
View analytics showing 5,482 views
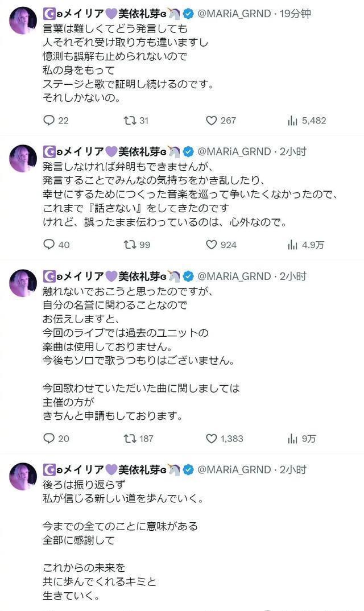tap(293, 121)
